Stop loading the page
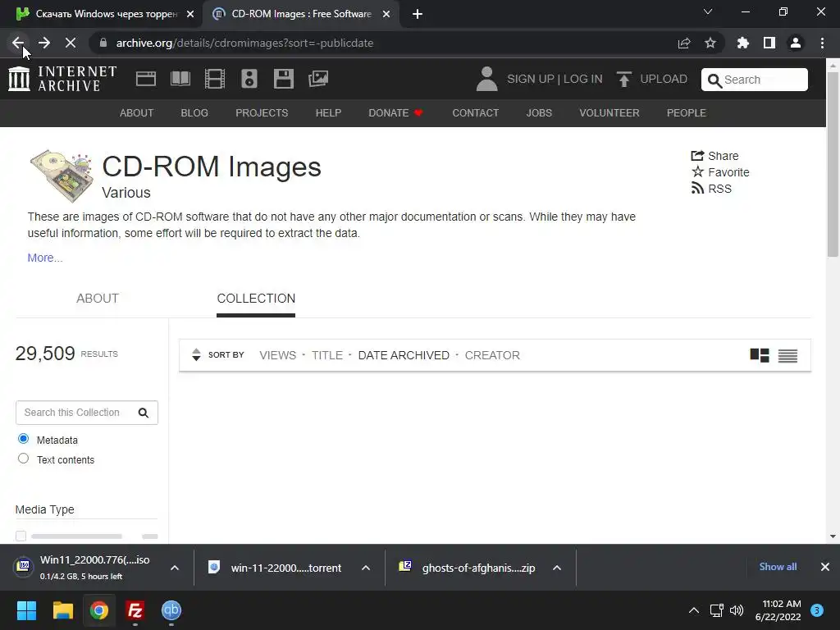The height and width of the screenshot is (630, 840). pyautogui.click(x=71, y=43)
